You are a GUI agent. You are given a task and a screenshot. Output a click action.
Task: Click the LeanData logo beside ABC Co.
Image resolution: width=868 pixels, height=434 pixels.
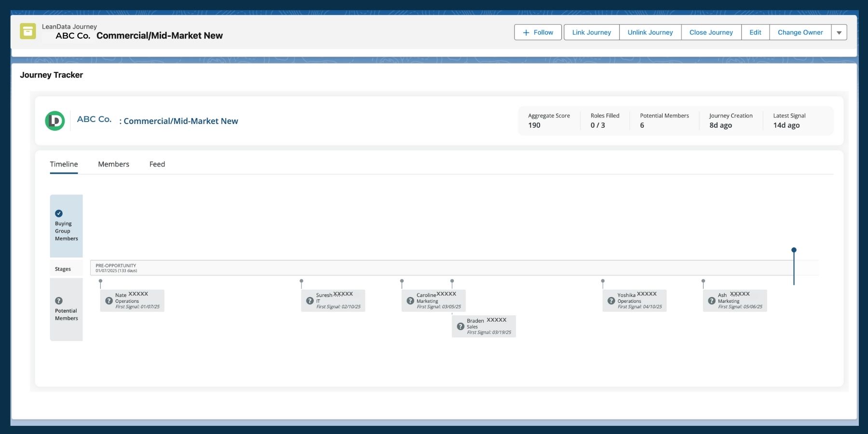[54, 121]
